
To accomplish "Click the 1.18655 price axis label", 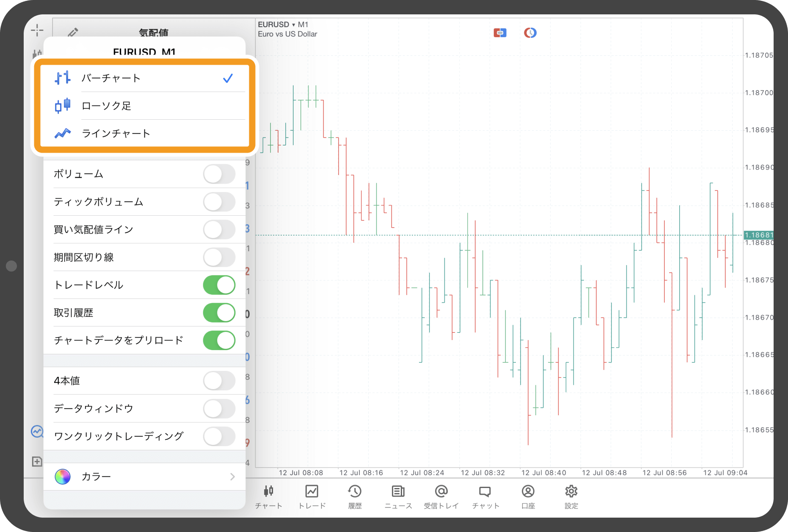I will 759,430.
